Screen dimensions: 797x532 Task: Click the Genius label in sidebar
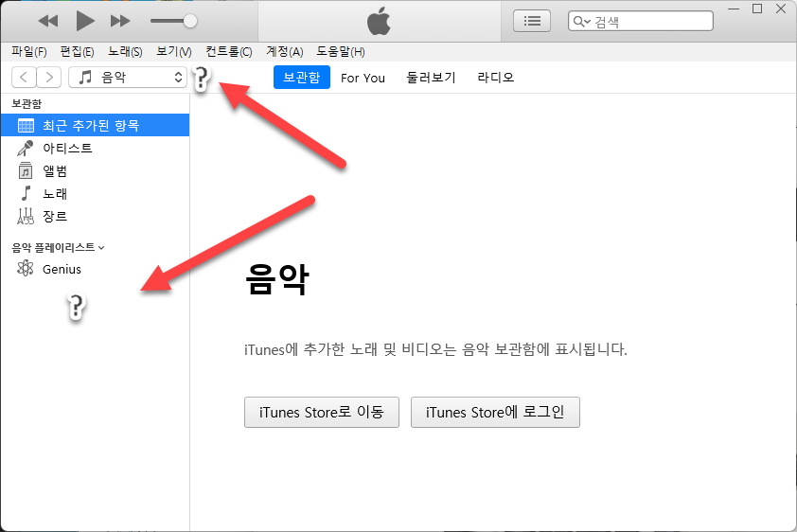coord(62,269)
